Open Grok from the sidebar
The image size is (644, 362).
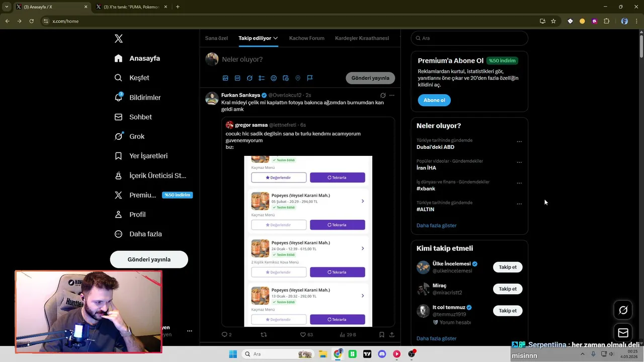click(x=129, y=136)
